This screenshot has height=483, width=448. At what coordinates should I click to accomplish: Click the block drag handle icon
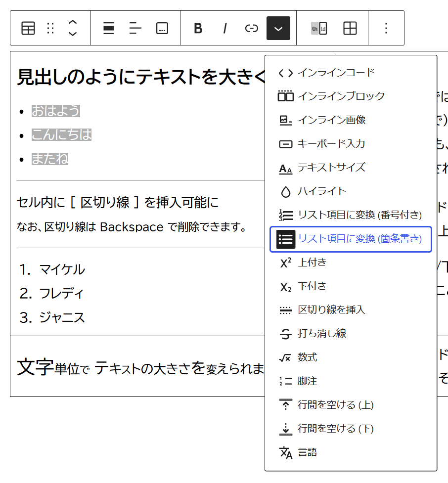point(50,28)
